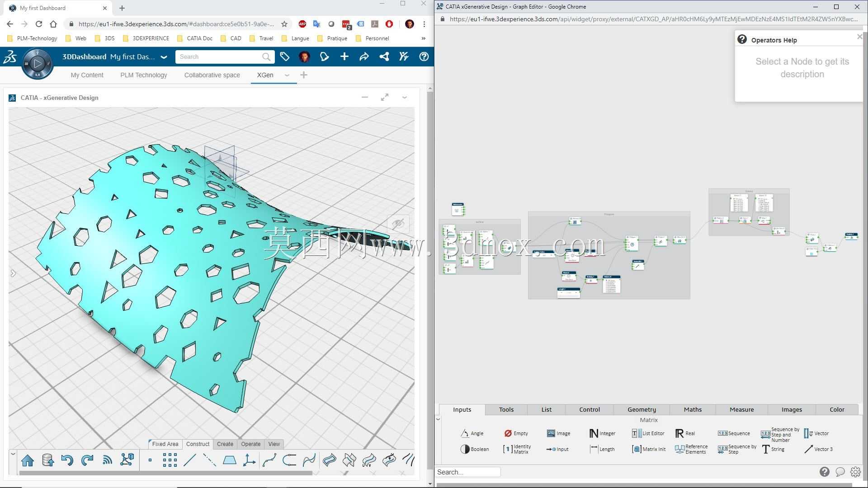The height and width of the screenshot is (488, 868).
Task: Insert an Integer input node
Action: click(602, 433)
